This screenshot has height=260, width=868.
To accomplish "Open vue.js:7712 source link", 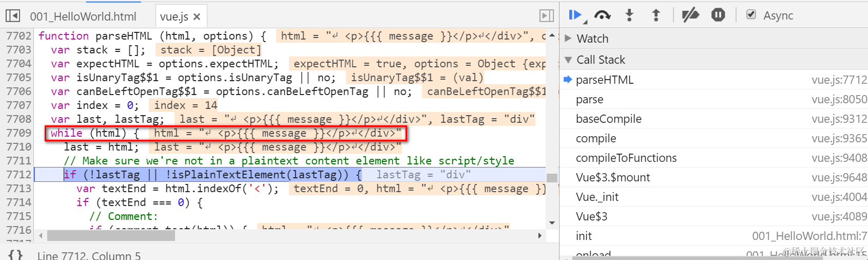I will pyautogui.click(x=839, y=80).
